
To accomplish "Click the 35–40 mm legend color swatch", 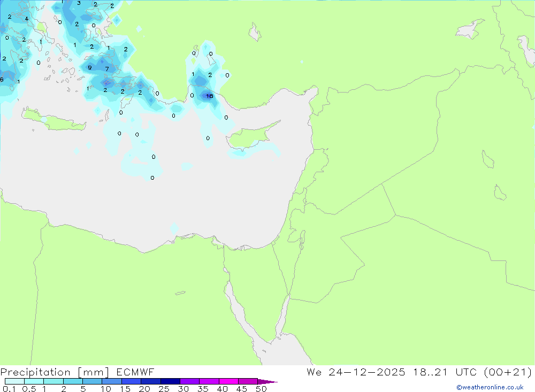I will (209, 381).
